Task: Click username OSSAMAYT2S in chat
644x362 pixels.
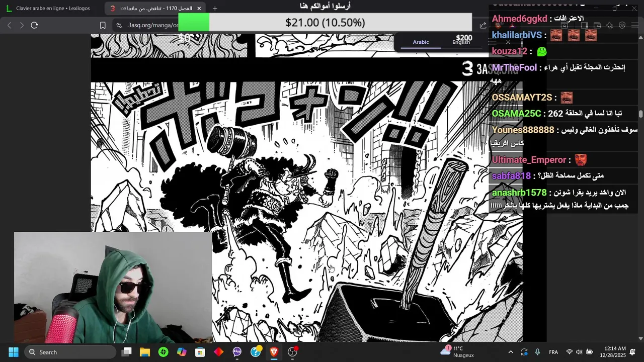Action: click(x=522, y=98)
